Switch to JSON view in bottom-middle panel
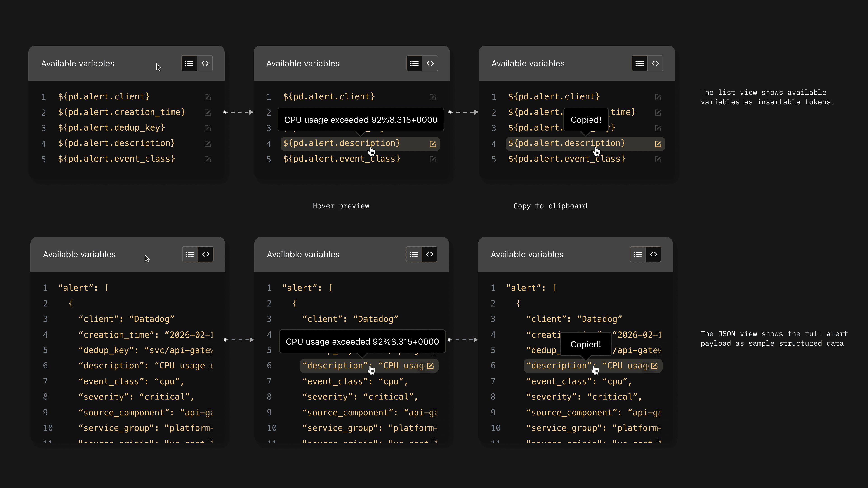Viewport: 868px width, 488px height. point(430,254)
